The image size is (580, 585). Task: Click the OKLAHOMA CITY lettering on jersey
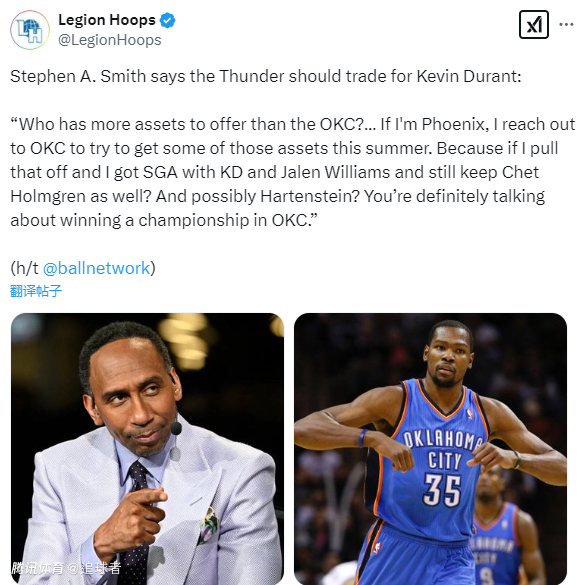pyautogui.click(x=443, y=450)
